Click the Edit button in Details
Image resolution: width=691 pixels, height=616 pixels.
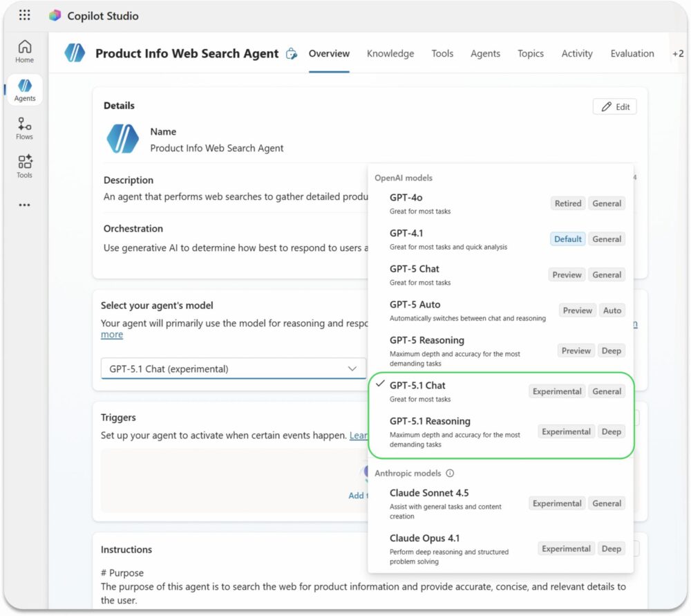615,106
